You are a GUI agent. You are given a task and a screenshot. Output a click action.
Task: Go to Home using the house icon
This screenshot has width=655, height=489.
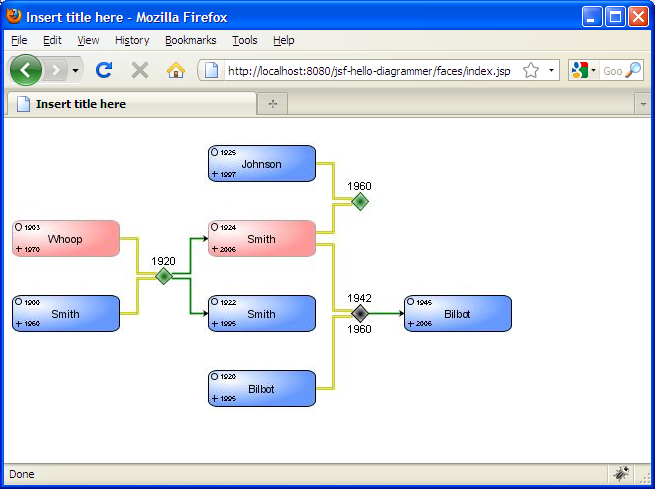[x=176, y=70]
